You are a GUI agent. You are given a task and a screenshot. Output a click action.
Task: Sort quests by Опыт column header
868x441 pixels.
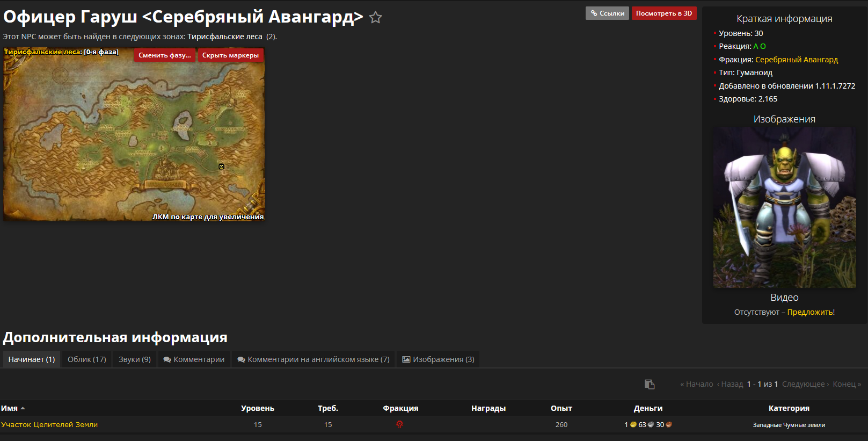561,408
